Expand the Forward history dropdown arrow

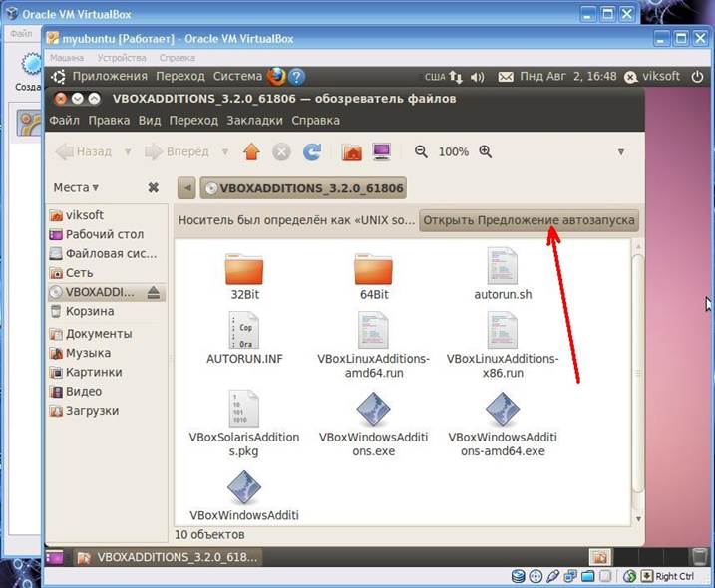tap(225, 151)
